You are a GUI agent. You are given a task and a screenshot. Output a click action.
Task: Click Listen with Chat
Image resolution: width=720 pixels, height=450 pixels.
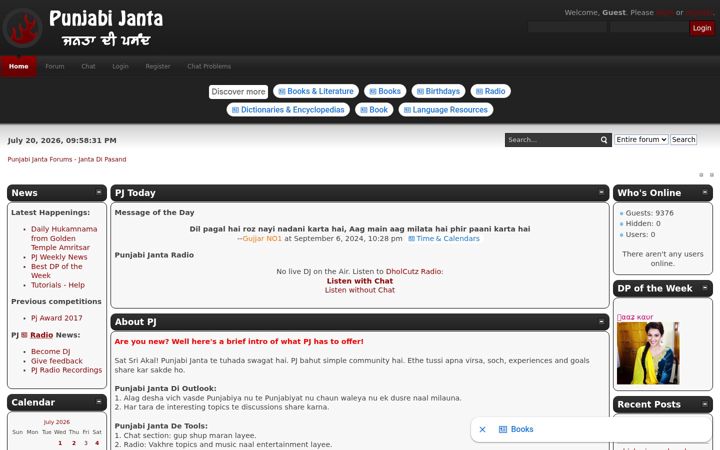point(360,281)
